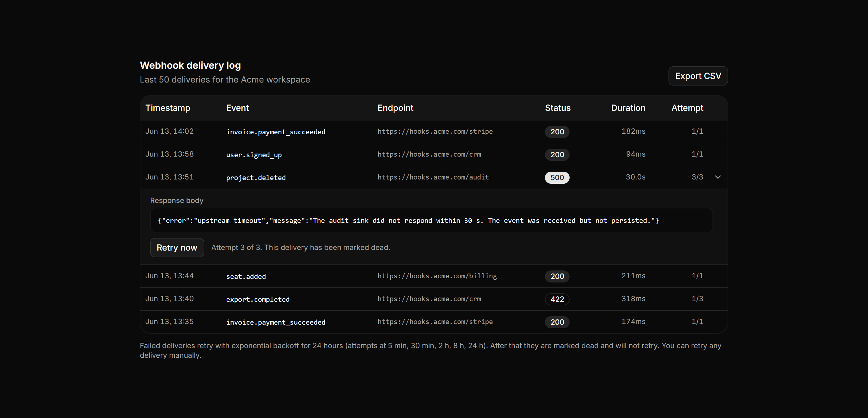
Task: Click the 94ms duration value
Action: 636,154
